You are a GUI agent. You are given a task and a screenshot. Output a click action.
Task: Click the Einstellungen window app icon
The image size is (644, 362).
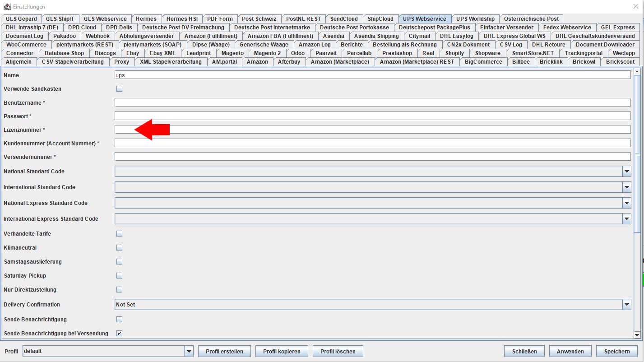[x=7, y=6]
